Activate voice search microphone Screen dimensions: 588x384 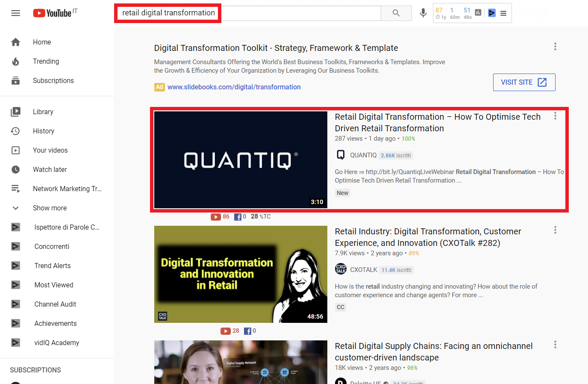coord(423,13)
